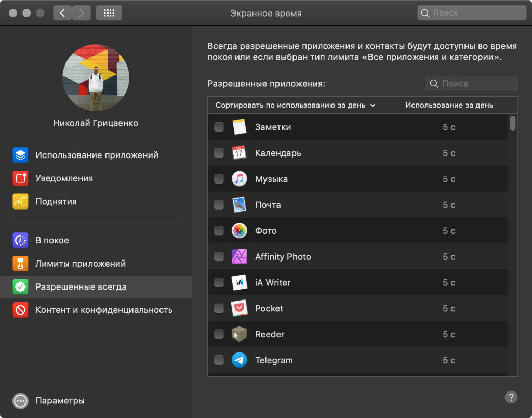
Task: Select Использование приложений in sidebar
Action: tap(97, 155)
